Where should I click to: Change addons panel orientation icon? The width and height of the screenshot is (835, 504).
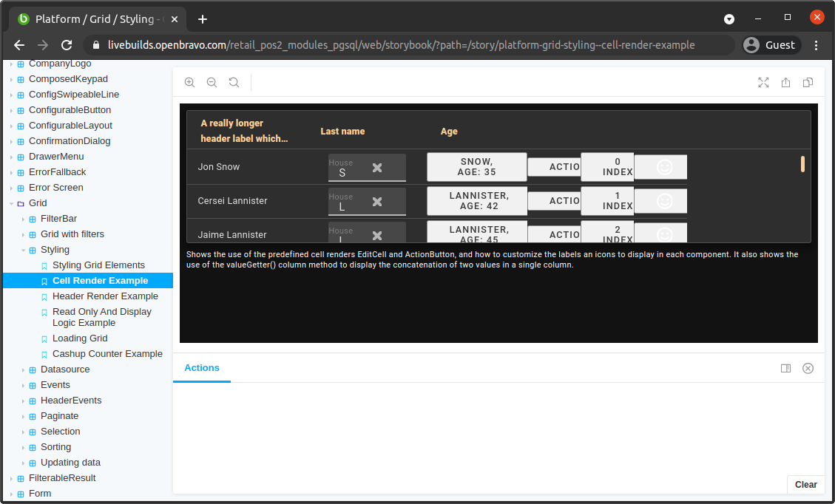tap(786, 368)
